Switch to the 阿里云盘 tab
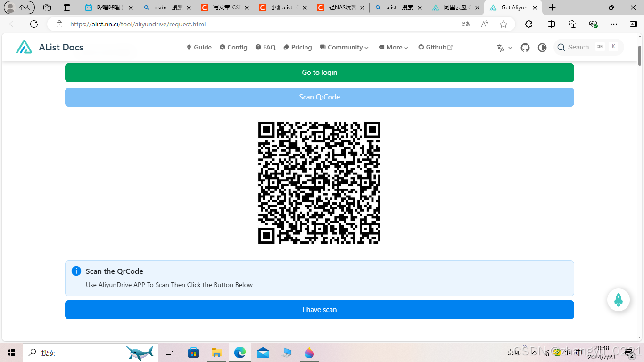644x362 pixels. pyautogui.click(x=457, y=8)
